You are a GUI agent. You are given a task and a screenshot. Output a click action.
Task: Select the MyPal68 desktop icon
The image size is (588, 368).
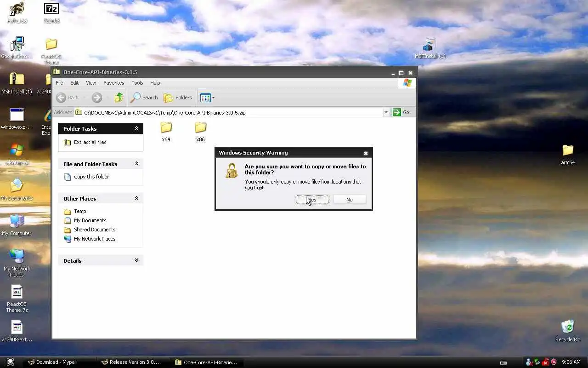point(17,12)
